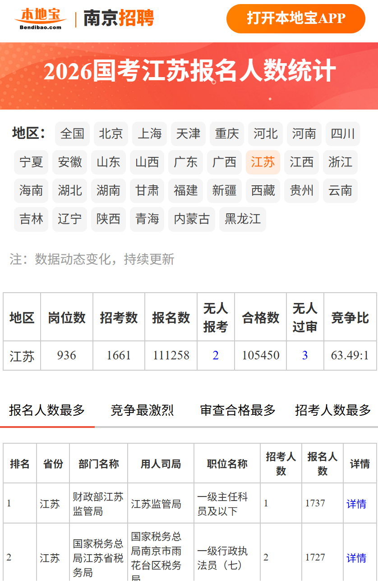Tap the 湖北 region chip
This screenshot has width=378, height=588.
click(x=70, y=191)
